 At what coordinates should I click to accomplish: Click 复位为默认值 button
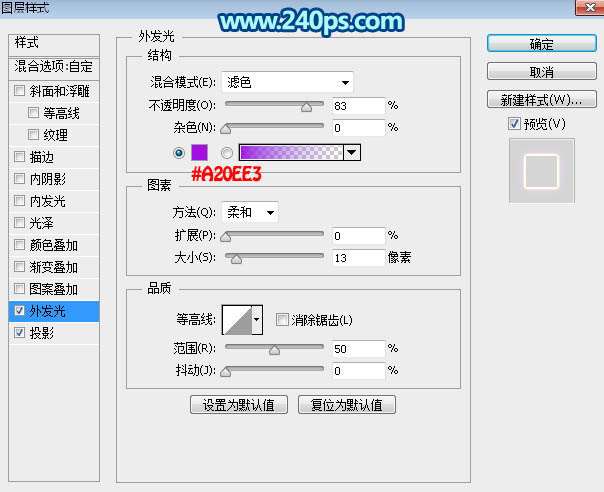pos(347,405)
